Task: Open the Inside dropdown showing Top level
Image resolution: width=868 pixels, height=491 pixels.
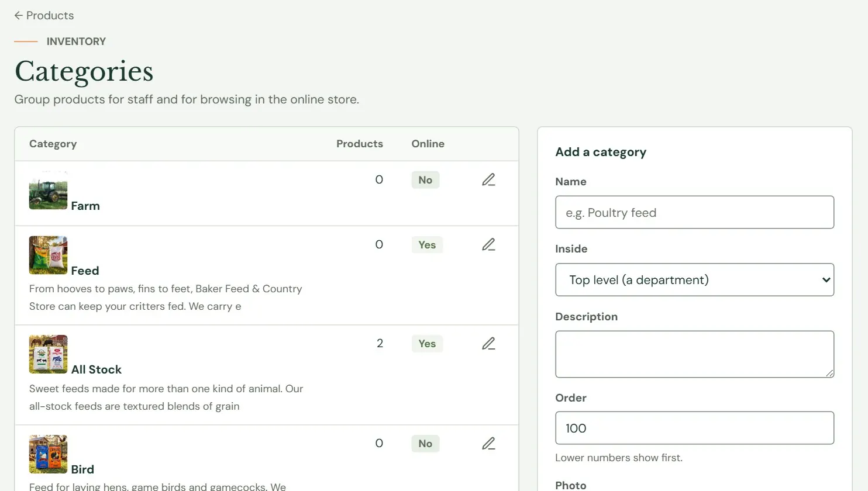Action: [694, 279]
